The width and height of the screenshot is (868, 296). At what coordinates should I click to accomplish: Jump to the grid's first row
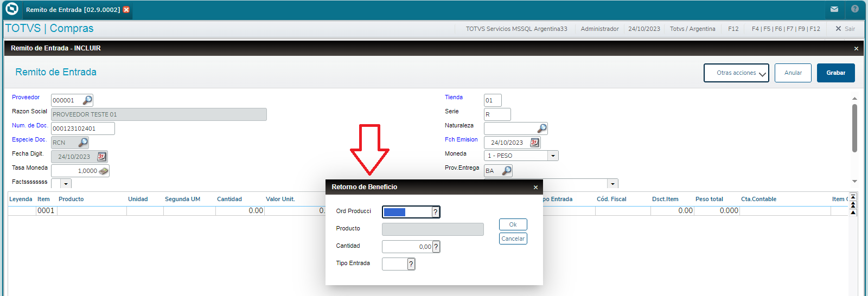click(x=853, y=196)
